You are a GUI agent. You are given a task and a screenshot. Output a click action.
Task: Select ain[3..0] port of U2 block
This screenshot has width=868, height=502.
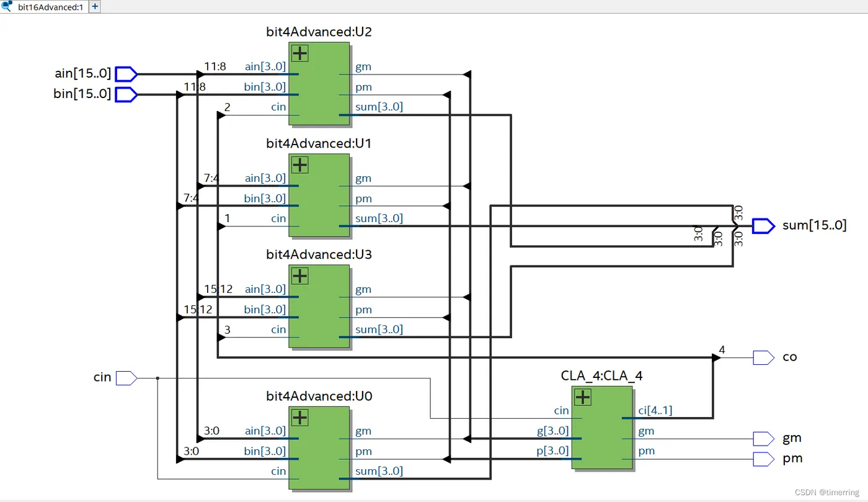click(x=265, y=66)
